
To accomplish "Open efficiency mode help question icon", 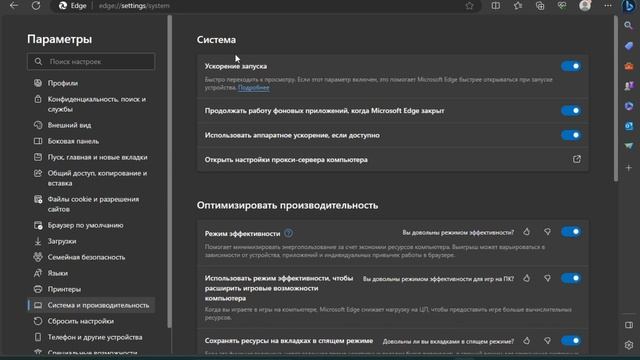I will (x=288, y=233).
